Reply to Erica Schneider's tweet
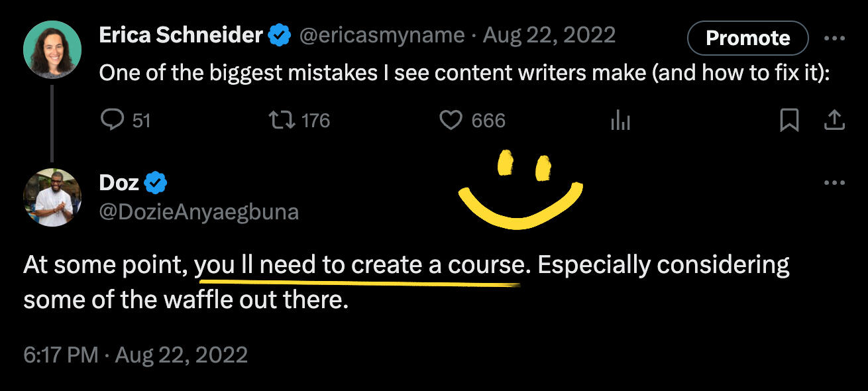 (x=113, y=120)
